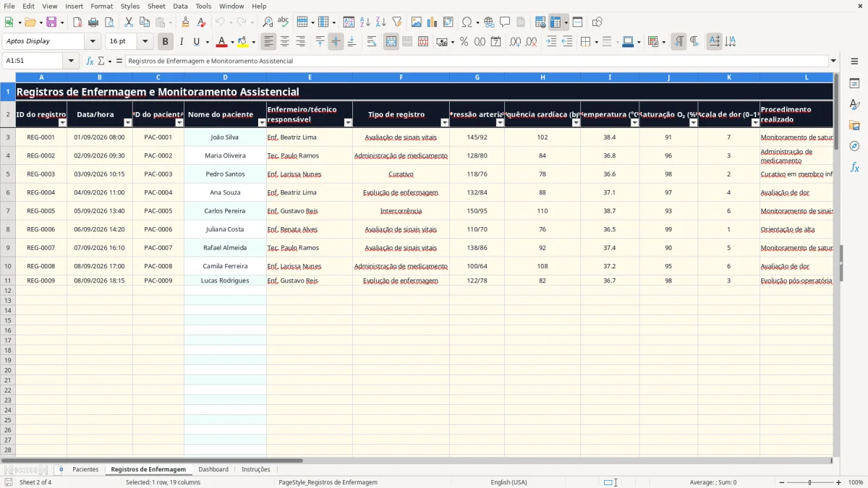Switch to the Pacientes sheet tab
The height and width of the screenshot is (488, 868).
[x=85, y=470]
